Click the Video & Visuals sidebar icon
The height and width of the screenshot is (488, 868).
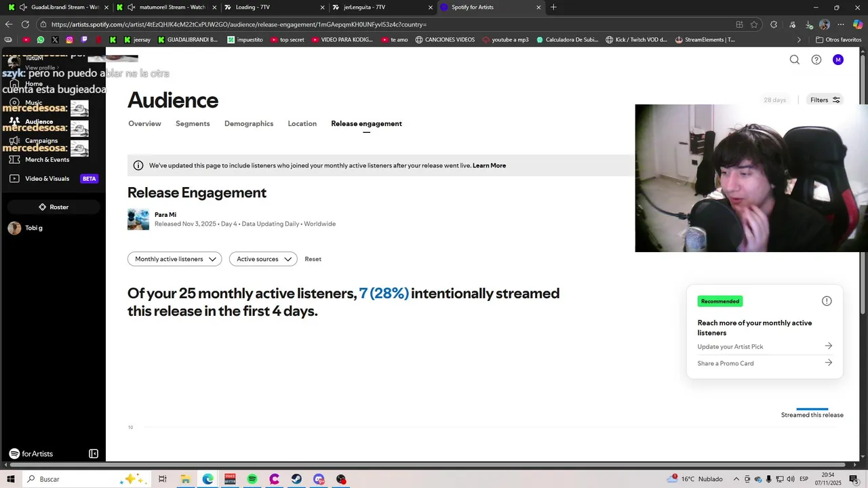[14, 178]
